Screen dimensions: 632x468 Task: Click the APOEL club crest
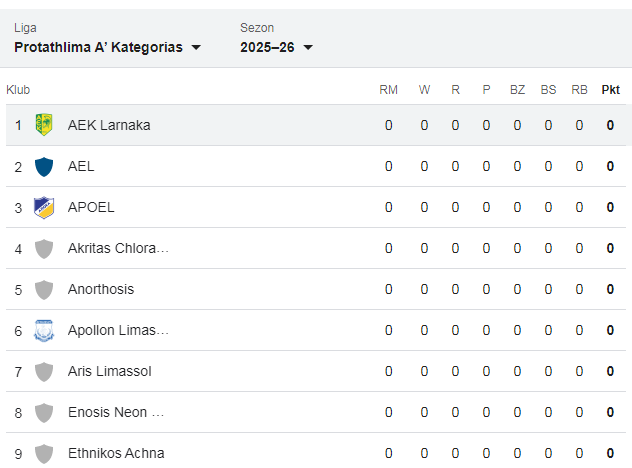[44, 207]
